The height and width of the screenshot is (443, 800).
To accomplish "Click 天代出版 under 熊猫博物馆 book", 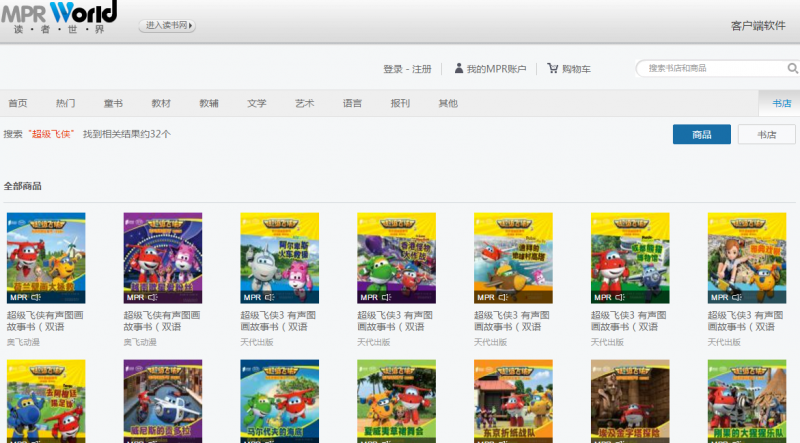I will 607,342.
